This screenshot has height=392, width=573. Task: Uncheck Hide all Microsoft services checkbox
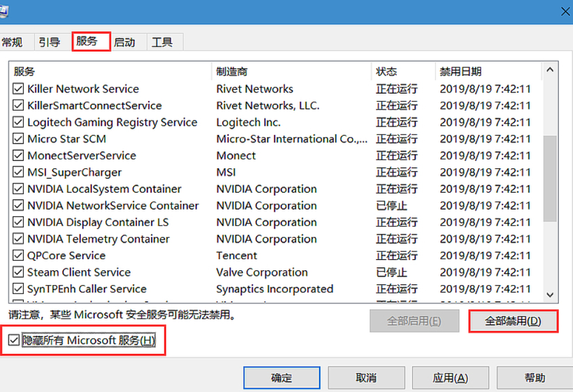(x=14, y=340)
